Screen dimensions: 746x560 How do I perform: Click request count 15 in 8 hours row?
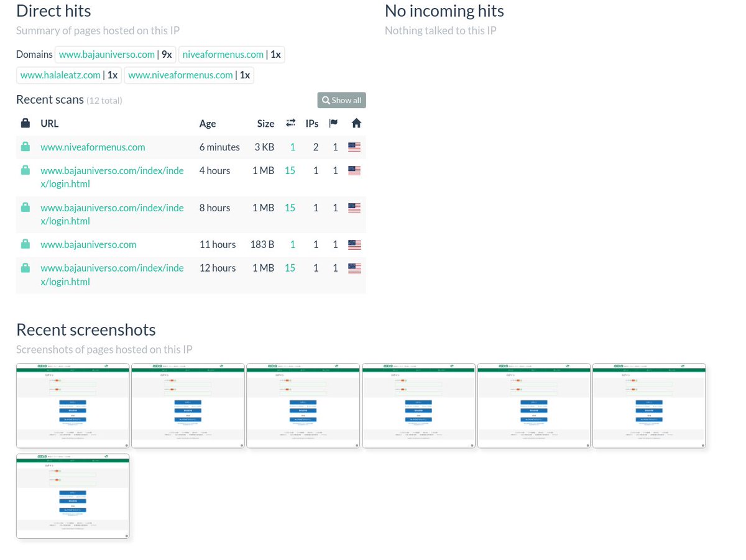click(290, 208)
